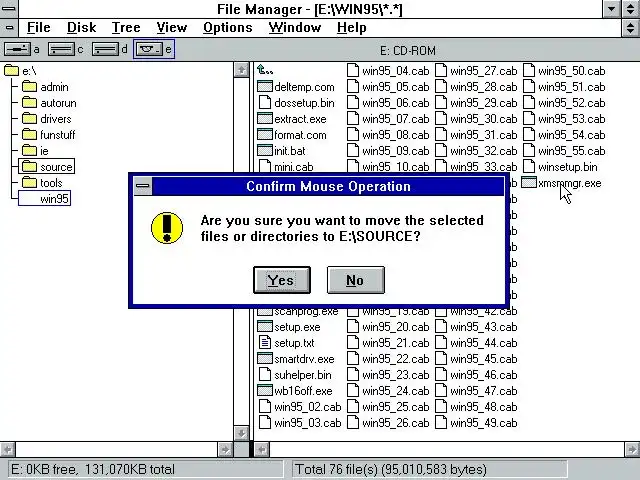Select win95_43.cab file
640x480 pixels.
(x=476, y=327)
